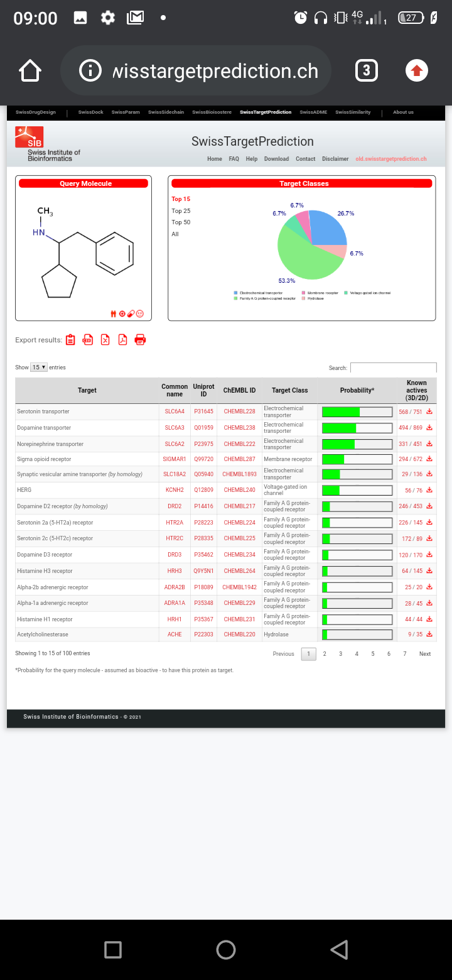Image resolution: width=452 pixels, height=980 pixels.
Task: Download actives for Norepinephrine transporter row
Action: point(429,444)
